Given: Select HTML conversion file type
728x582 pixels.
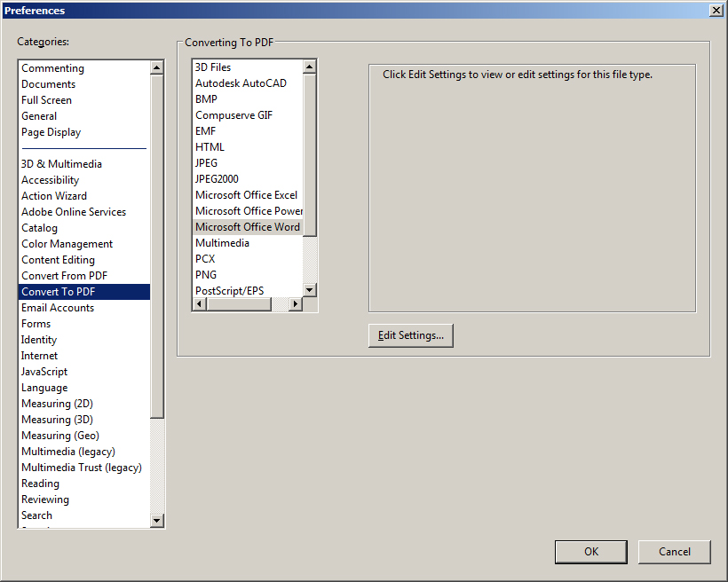Looking at the screenshot, I should tap(210, 147).
